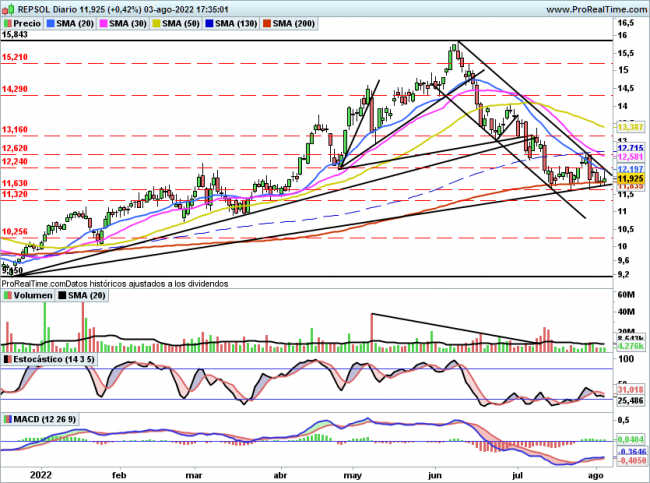
Task: Click the 11,320 support level label
Action: coord(15,194)
